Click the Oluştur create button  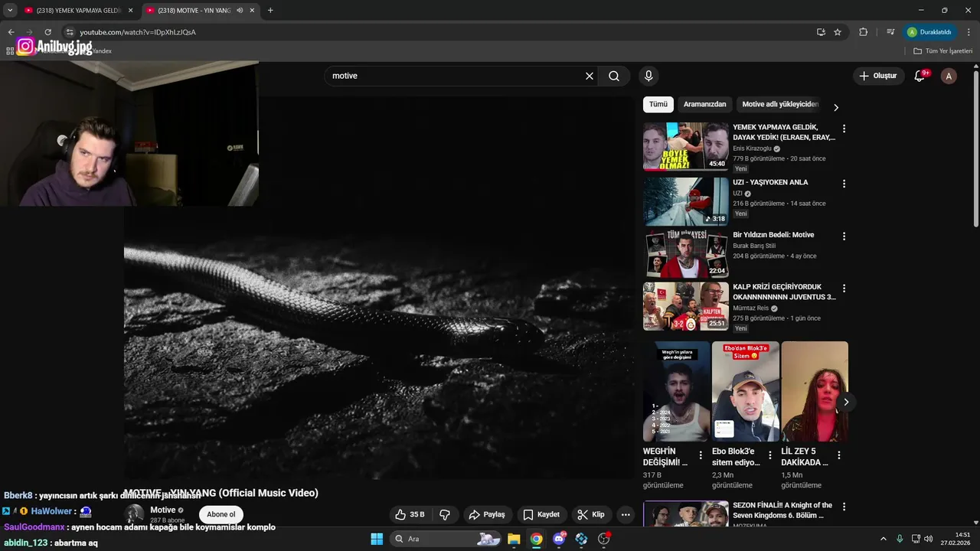878,76
